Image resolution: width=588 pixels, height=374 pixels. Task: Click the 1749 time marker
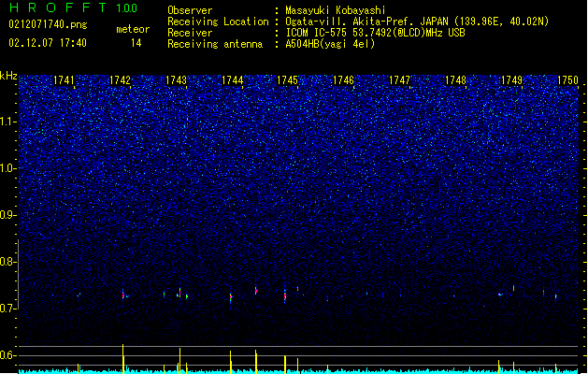coord(512,80)
